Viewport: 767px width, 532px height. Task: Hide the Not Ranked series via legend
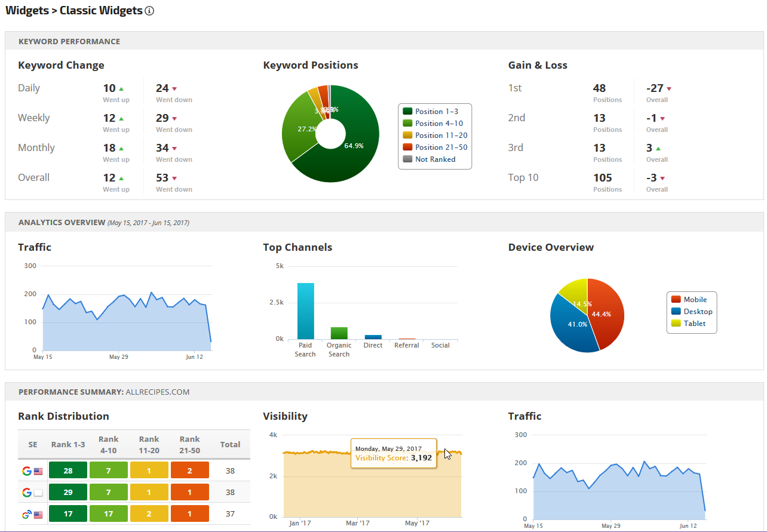pyautogui.click(x=435, y=159)
